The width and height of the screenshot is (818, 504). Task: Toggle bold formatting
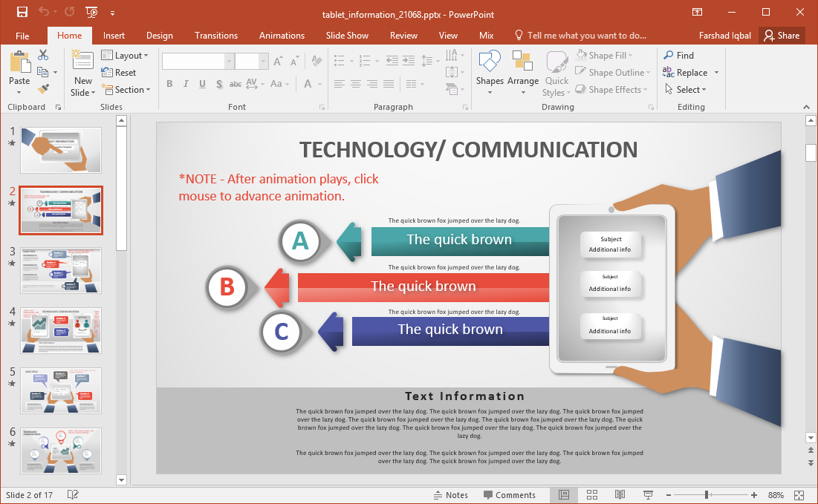click(x=169, y=84)
